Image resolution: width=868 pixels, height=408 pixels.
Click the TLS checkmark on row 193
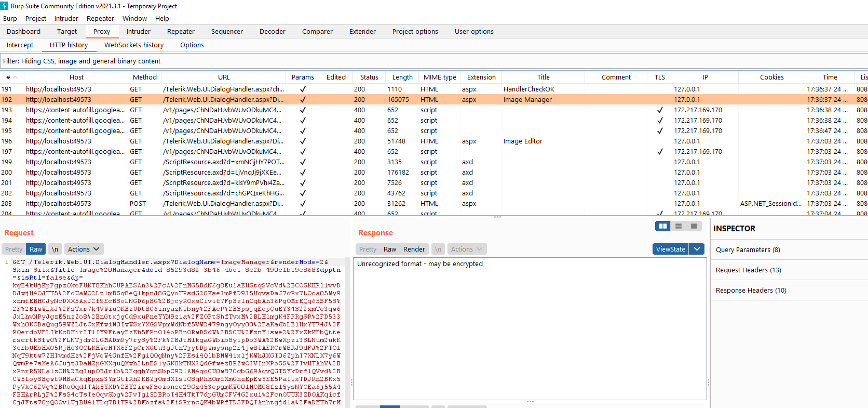pos(660,110)
